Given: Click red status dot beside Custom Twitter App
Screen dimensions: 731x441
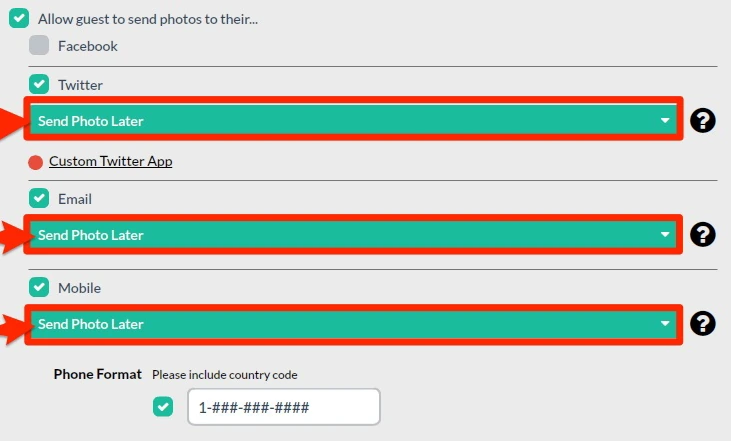Looking at the screenshot, I should point(35,162).
